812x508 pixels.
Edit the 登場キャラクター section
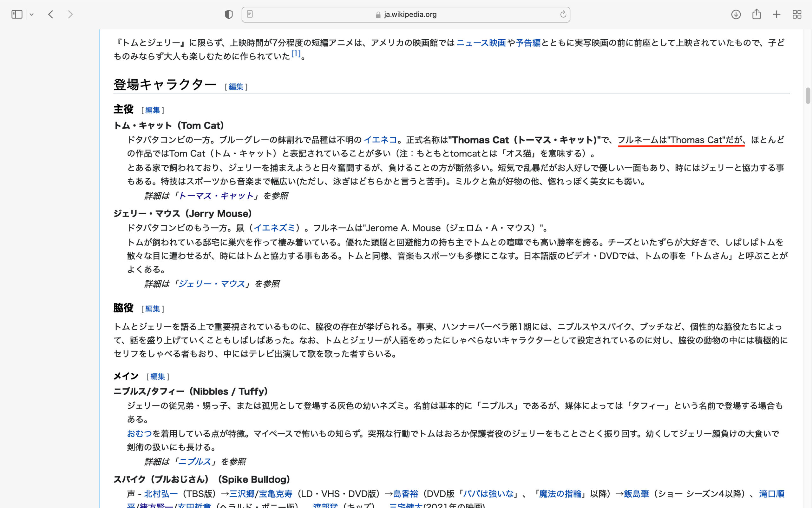pyautogui.click(x=236, y=87)
